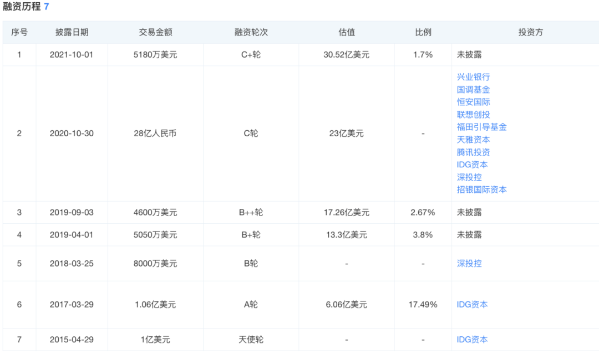Select the amount 1.06亿美元
The height and width of the screenshot is (364, 599).
pyautogui.click(x=155, y=305)
